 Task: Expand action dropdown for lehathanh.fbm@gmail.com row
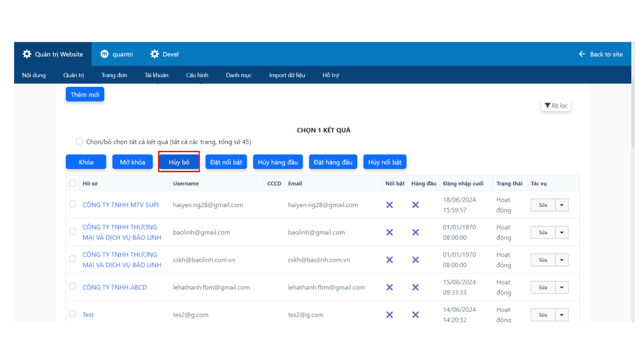coord(561,288)
